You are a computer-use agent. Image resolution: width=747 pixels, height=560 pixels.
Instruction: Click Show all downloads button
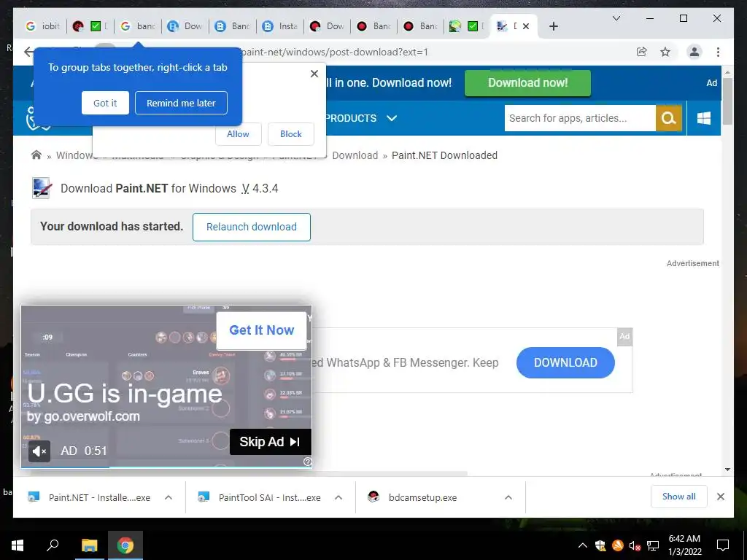pyautogui.click(x=679, y=497)
